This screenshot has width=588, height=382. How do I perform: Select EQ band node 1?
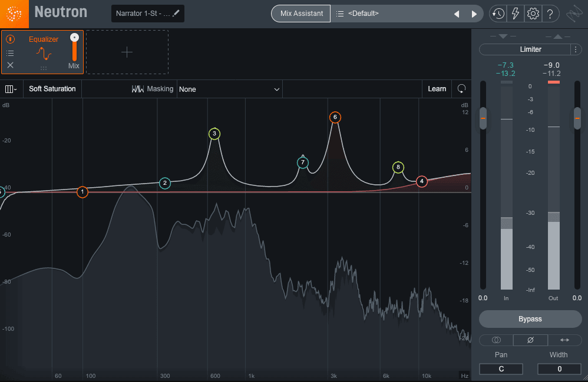[82, 192]
